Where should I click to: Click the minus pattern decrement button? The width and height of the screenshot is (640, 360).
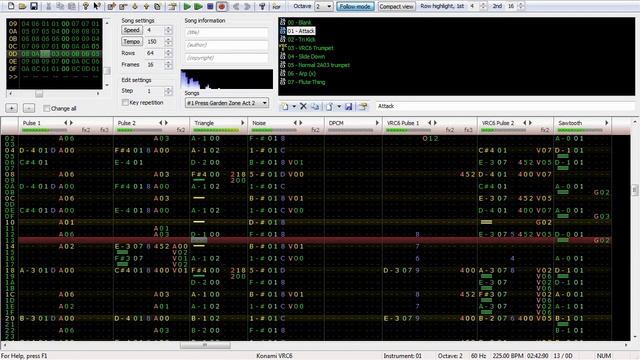tap(29, 108)
